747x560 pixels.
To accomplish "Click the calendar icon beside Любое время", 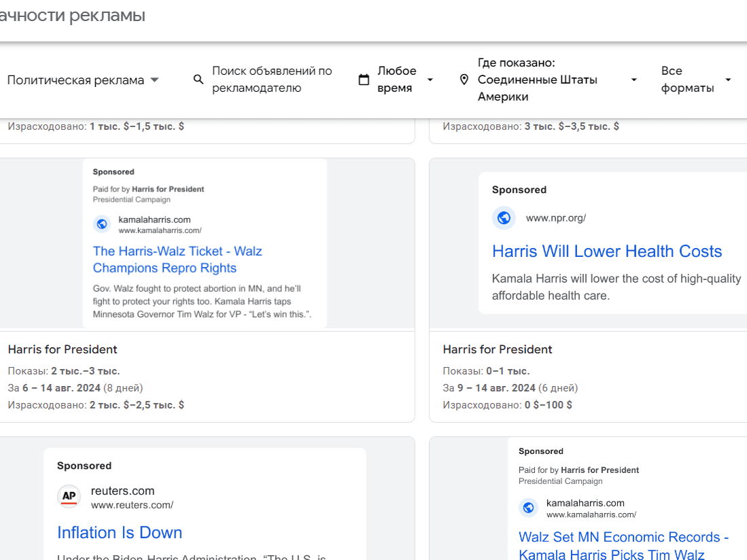I will tap(364, 80).
